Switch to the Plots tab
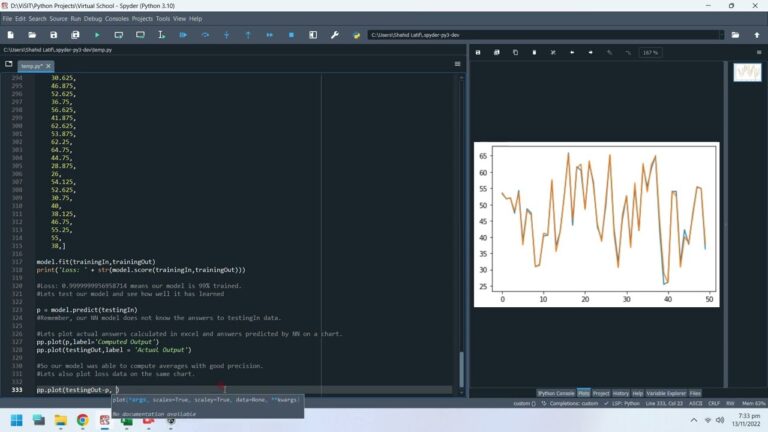Screen dimensions: 768x432 tap(583, 393)
